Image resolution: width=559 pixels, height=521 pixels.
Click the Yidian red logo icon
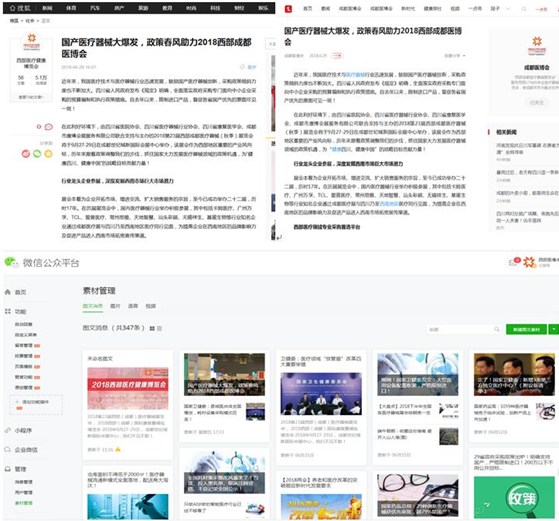tap(288, 9)
